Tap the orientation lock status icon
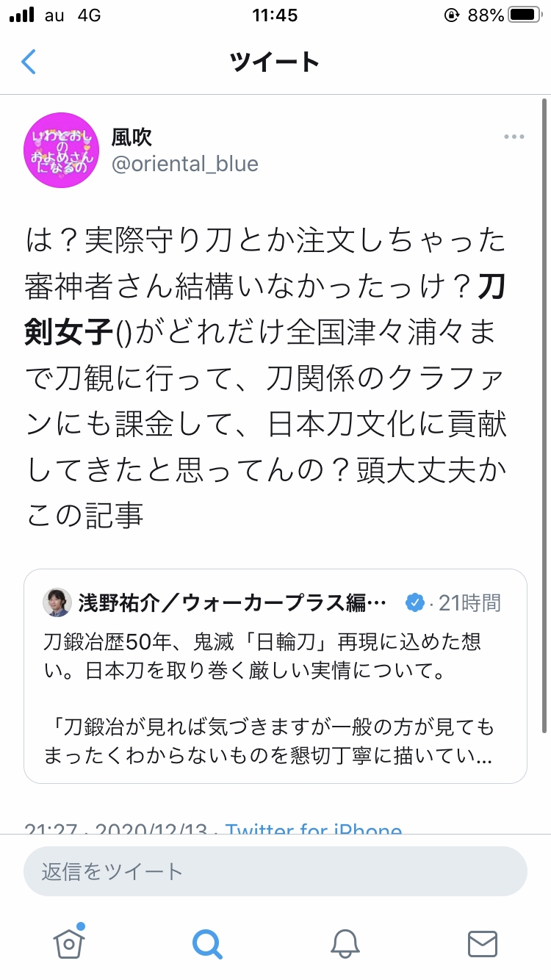Viewport: 551px width, 980px height. pyautogui.click(x=452, y=15)
